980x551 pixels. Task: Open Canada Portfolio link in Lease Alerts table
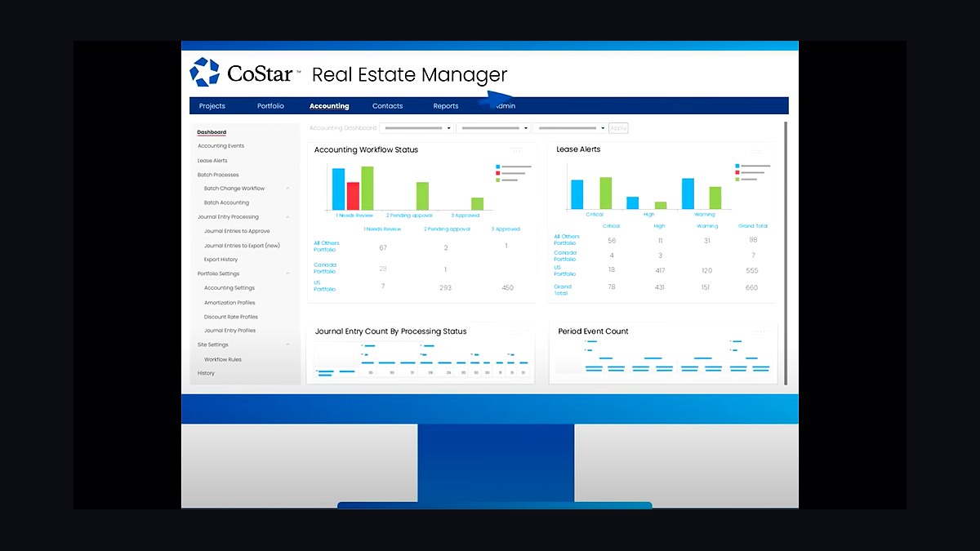pos(565,256)
